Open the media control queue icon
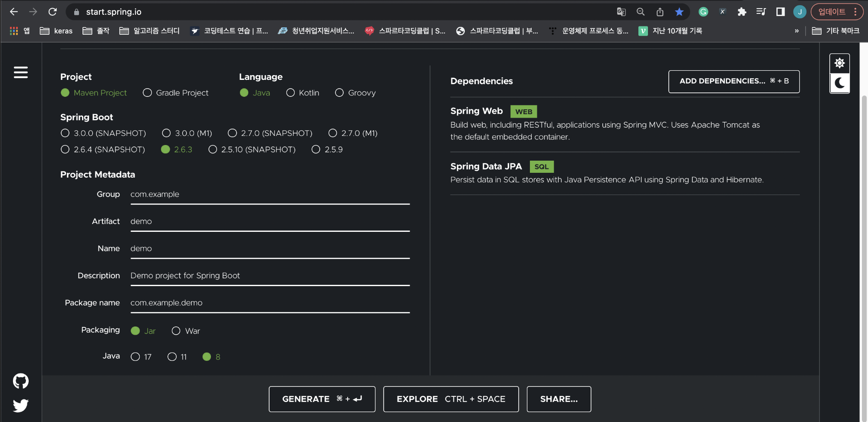This screenshot has height=422, width=868. (x=761, y=12)
